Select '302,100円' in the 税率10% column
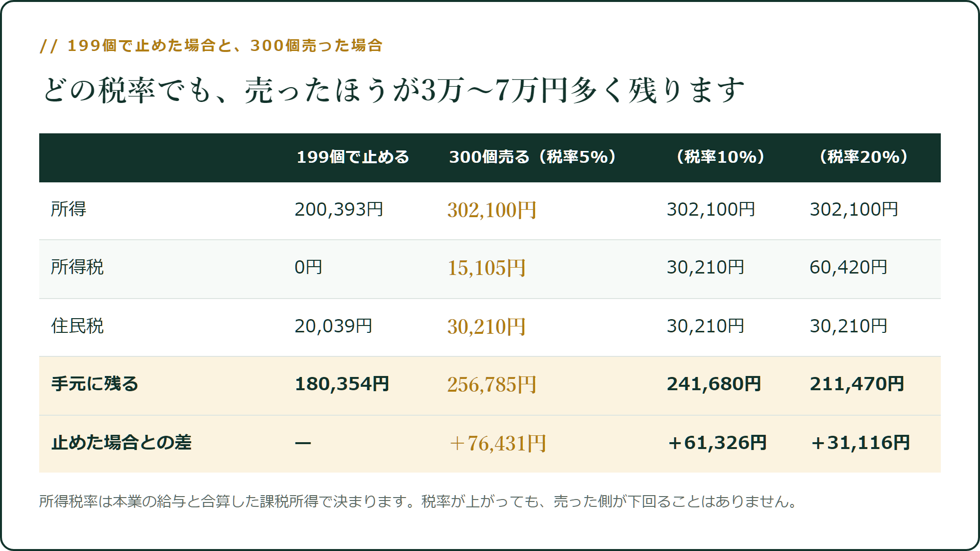This screenshot has width=980, height=551. pyautogui.click(x=711, y=209)
